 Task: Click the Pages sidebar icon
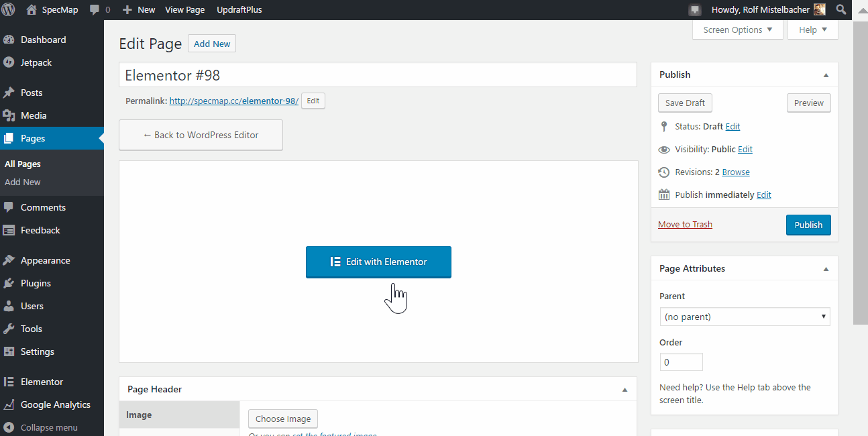coord(9,138)
